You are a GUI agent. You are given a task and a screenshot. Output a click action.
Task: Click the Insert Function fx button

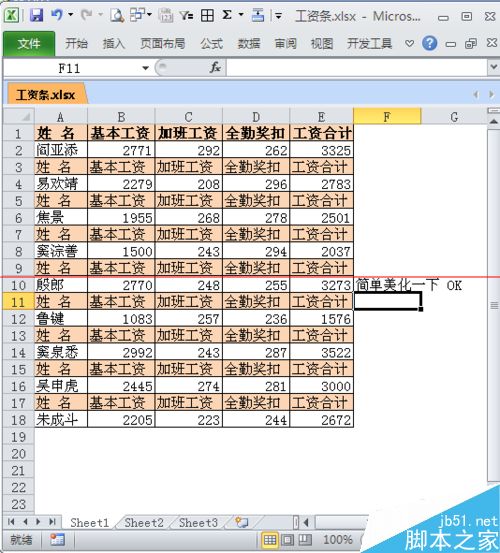tap(215, 67)
